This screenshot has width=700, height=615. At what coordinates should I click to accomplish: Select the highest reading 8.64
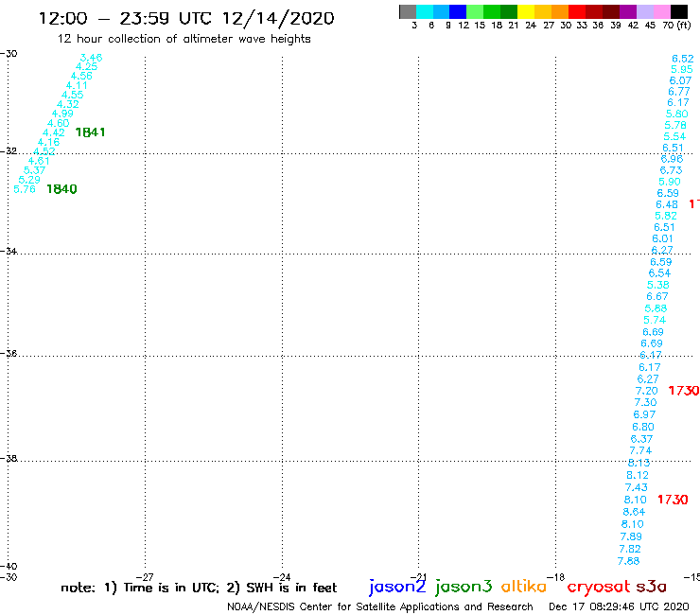click(x=634, y=512)
